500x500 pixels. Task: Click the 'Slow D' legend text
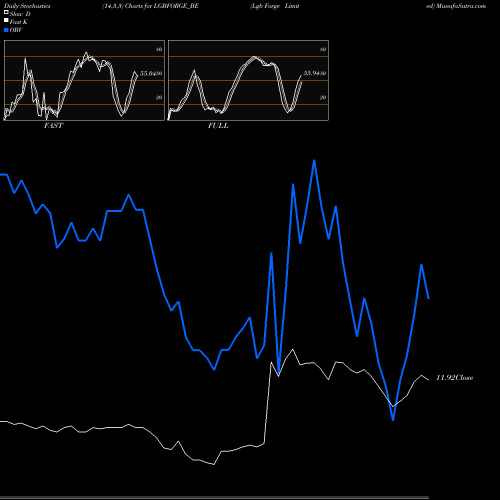click(x=20, y=14)
